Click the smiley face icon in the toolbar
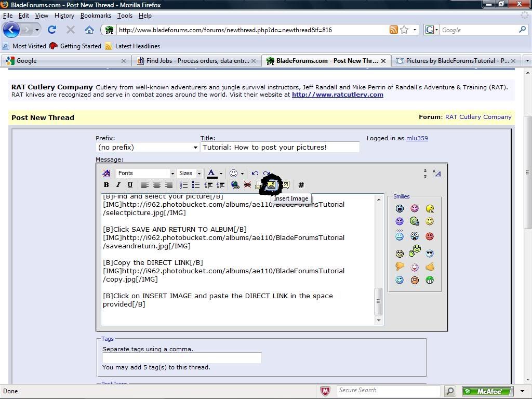 click(233, 173)
